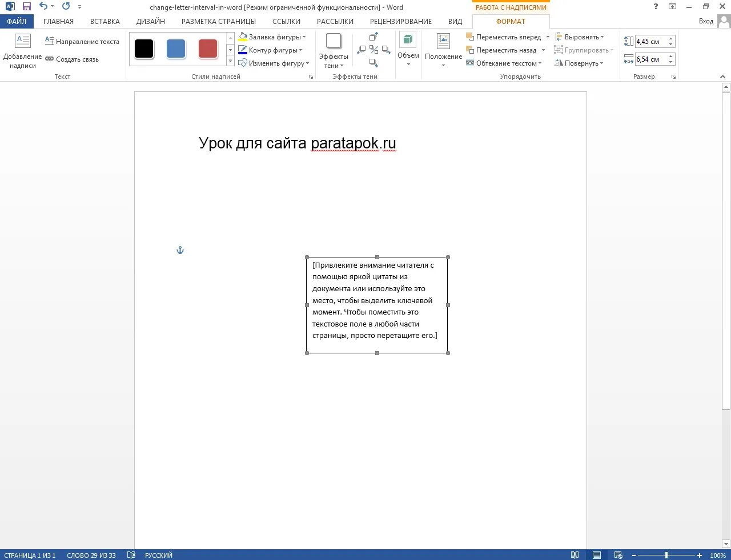Expand Переместить назад arrow
Screen dimensions: 731x560
543,50
